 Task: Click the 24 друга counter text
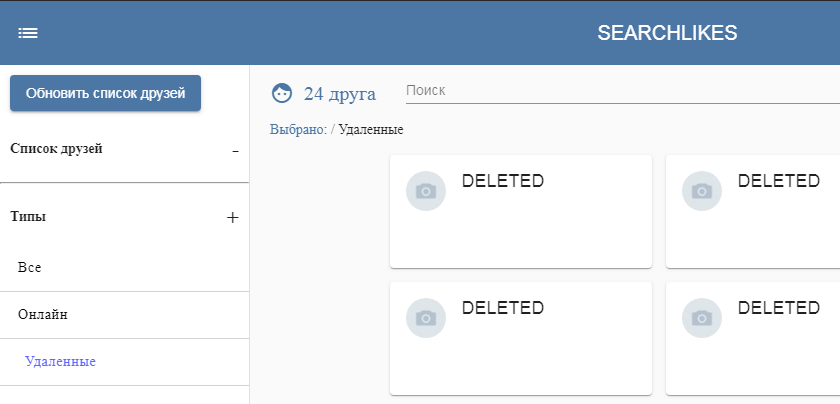click(x=340, y=94)
